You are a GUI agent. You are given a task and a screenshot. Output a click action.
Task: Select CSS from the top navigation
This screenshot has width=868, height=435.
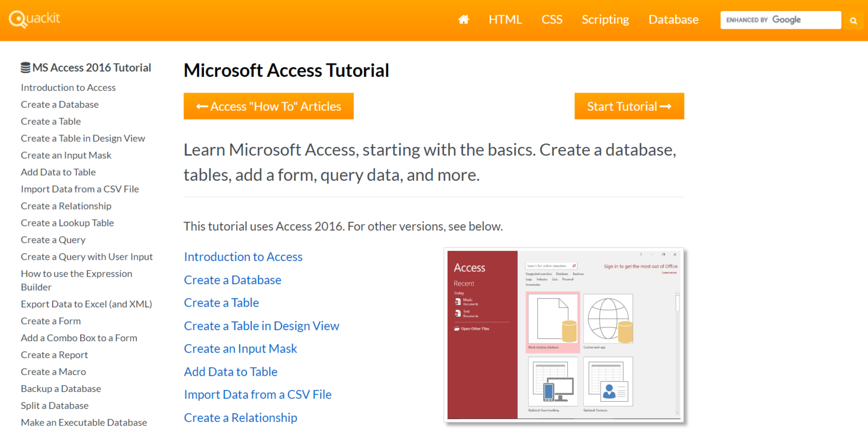[552, 19]
